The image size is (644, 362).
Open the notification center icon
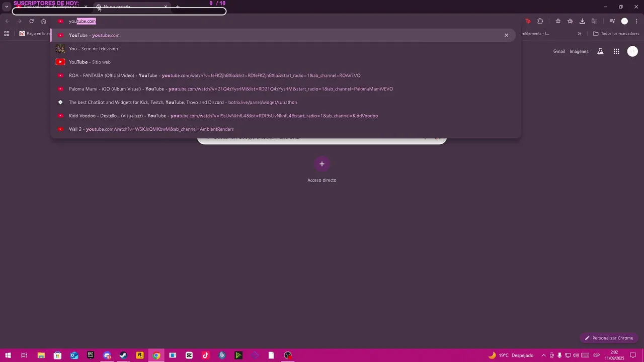coord(633,355)
